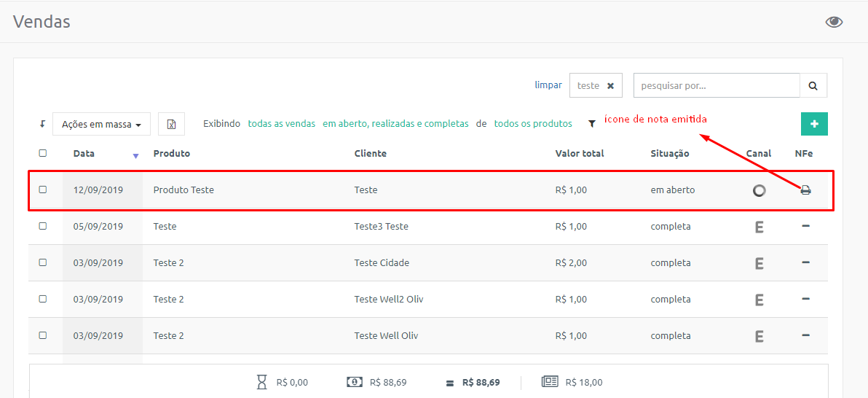Select checkbox of Teste Well2 Oliv sale row
Image resolution: width=868 pixels, height=398 pixels.
[x=43, y=299]
